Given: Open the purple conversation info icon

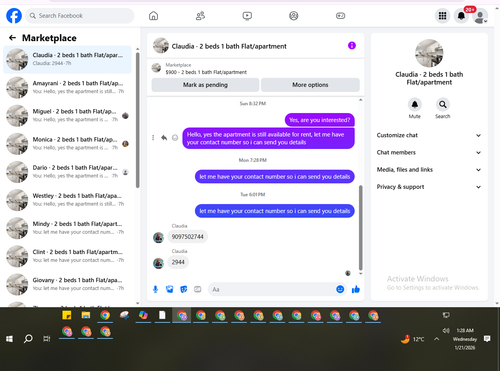Looking at the screenshot, I should 352,46.
